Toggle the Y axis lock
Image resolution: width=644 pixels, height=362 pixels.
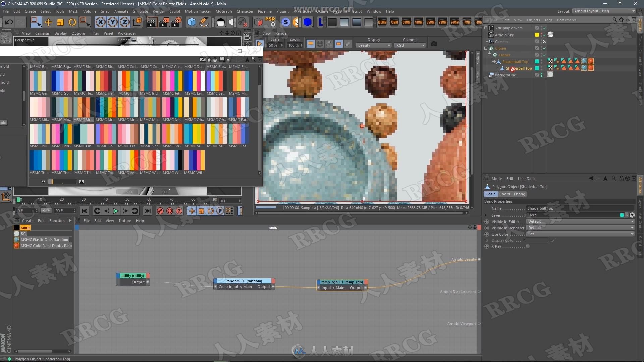[113, 22]
